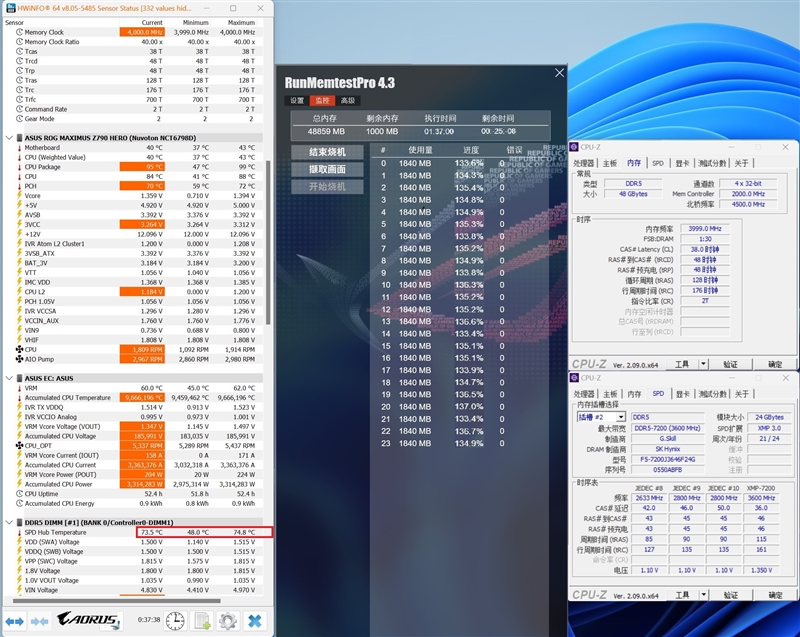Open 处理器 tab in lower CPU-Z window

[x=584, y=394]
